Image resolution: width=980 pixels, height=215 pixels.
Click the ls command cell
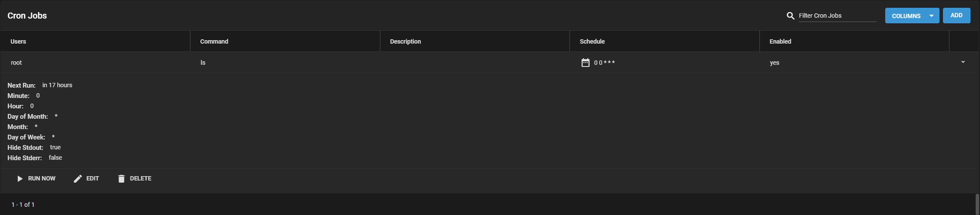pos(203,63)
